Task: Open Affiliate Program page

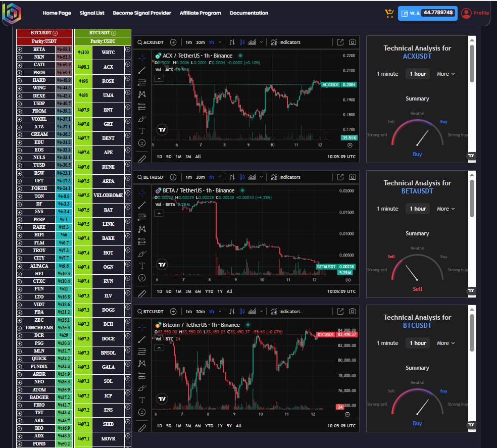Action: click(201, 13)
